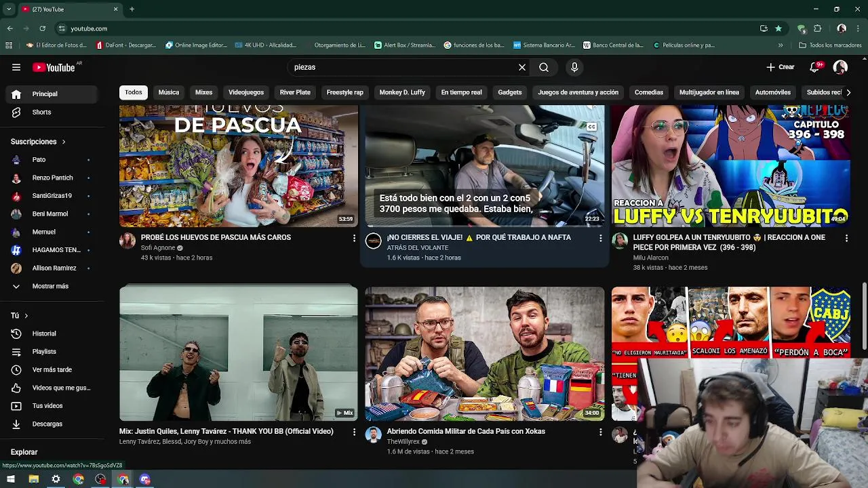Viewport: 868px width, 488px height.
Task: Show more category chips with right arrow
Action: coord(848,92)
